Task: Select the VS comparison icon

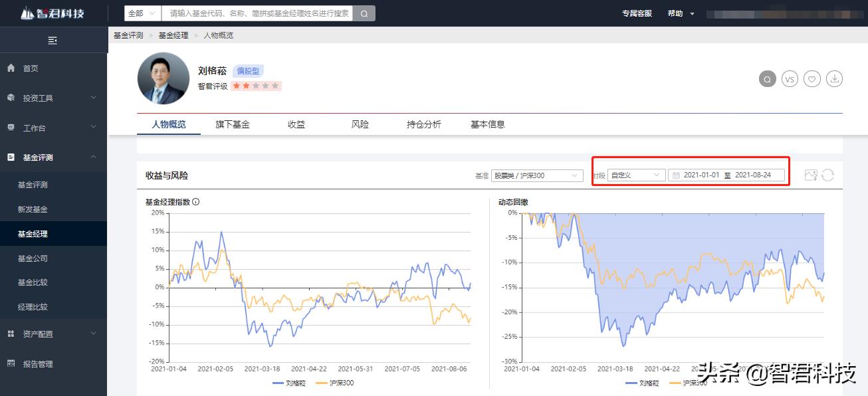Action: click(790, 78)
